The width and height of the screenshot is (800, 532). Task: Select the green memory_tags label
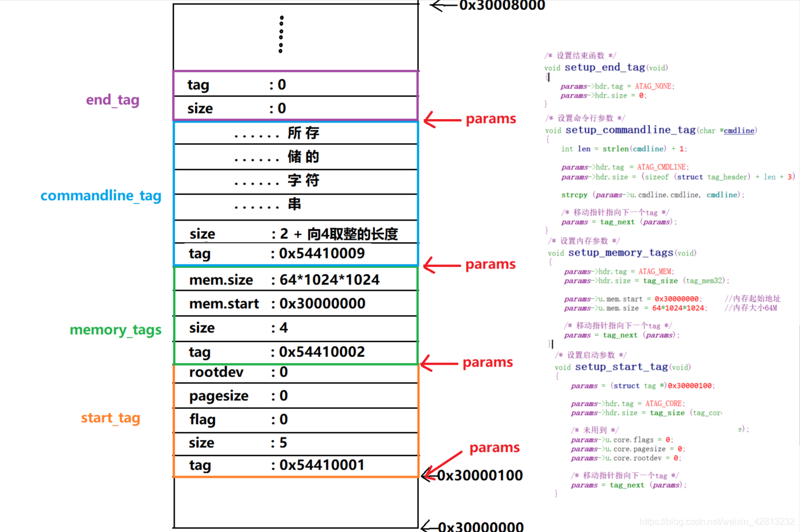point(115,330)
